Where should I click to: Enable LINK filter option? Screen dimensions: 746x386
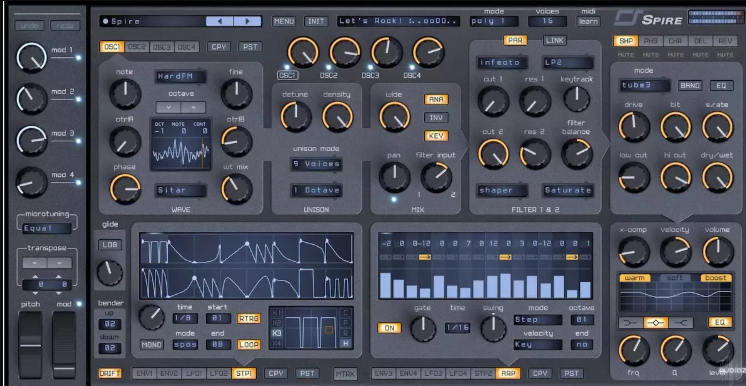555,40
